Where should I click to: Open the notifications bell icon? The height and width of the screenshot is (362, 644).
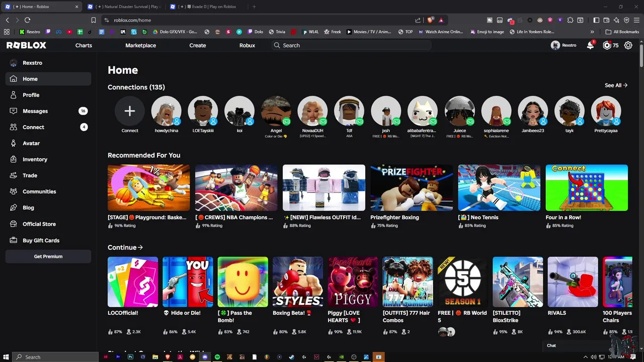[x=590, y=45]
